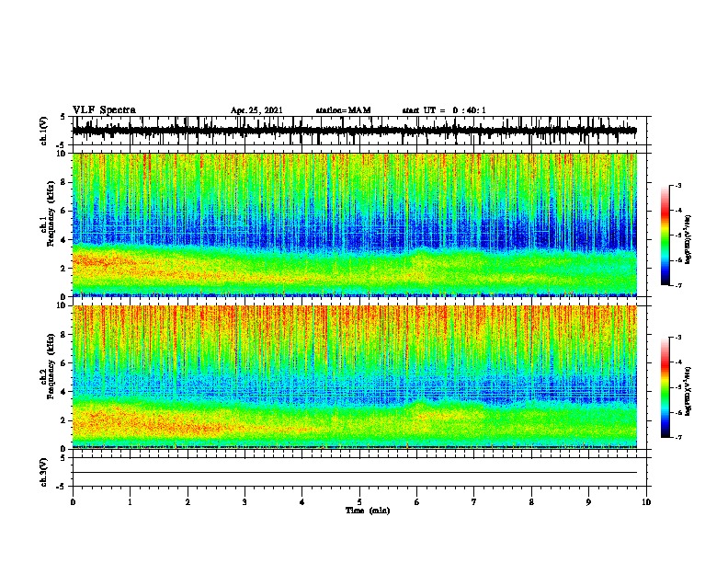This screenshot has height=563, width=728.
Task: Click time axis tick label "9"
Action: point(588,502)
